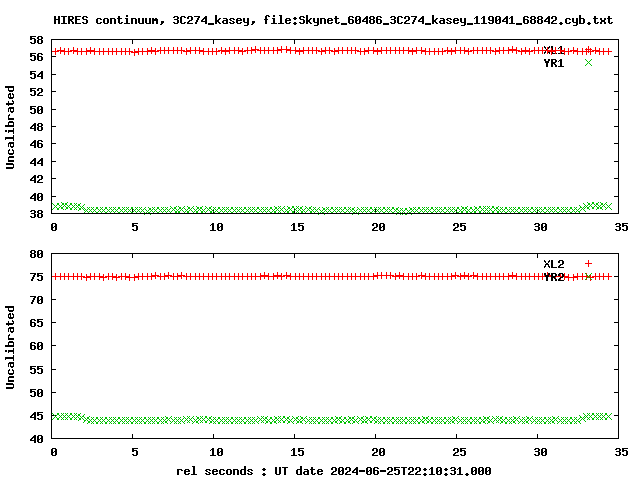640x480 pixels.
Task: Click the red plus marker beside XL1 legend
Action: pyautogui.click(x=588, y=50)
